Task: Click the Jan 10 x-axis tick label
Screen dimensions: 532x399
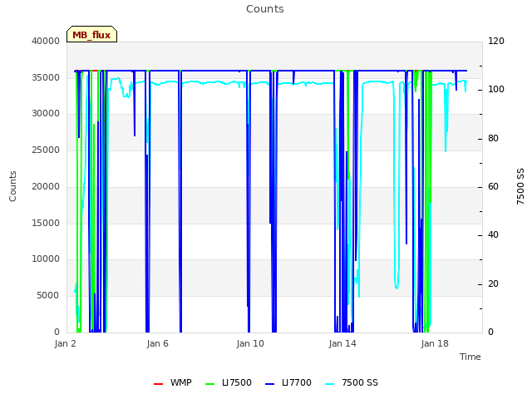Action: (x=250, y=343)
